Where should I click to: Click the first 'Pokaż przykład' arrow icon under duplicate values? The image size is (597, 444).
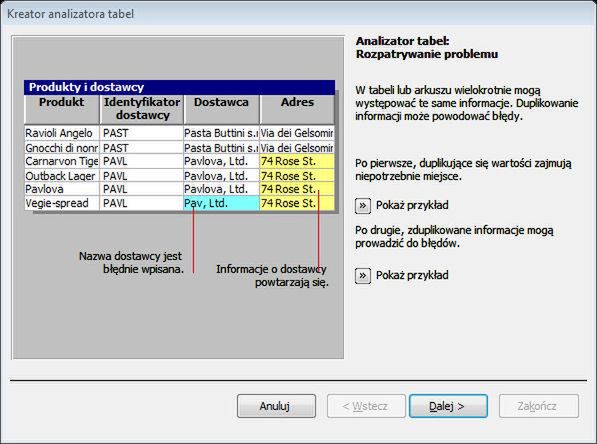[363, 206]
